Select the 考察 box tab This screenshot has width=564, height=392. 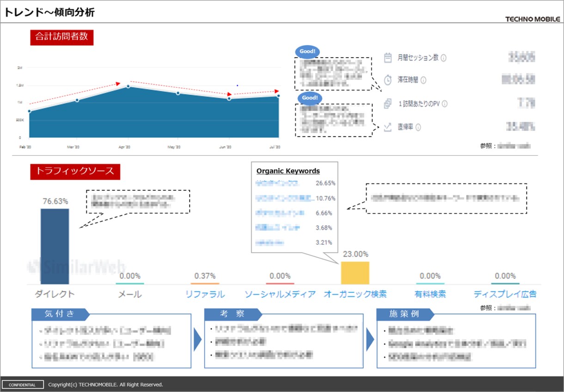[233, 314]
